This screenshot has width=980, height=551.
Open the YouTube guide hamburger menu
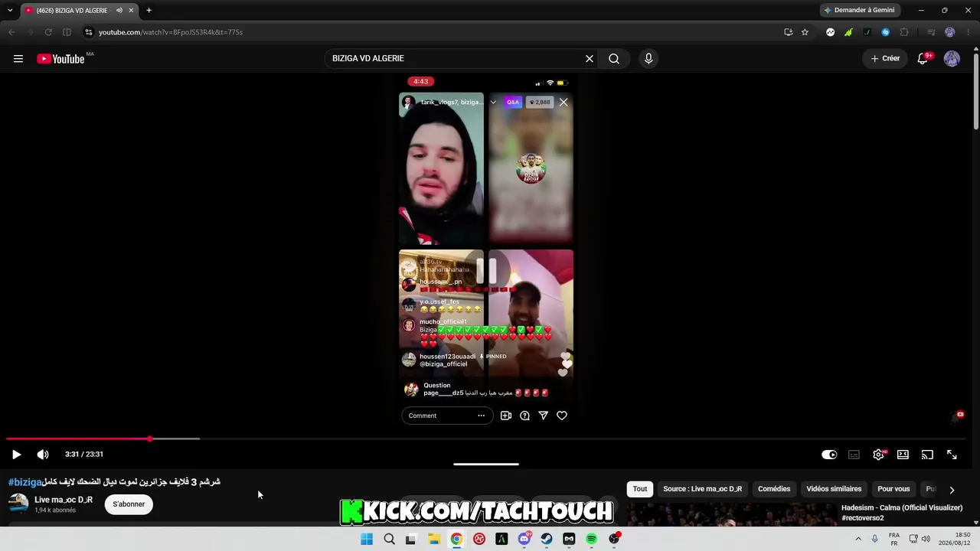pos(18,59)
